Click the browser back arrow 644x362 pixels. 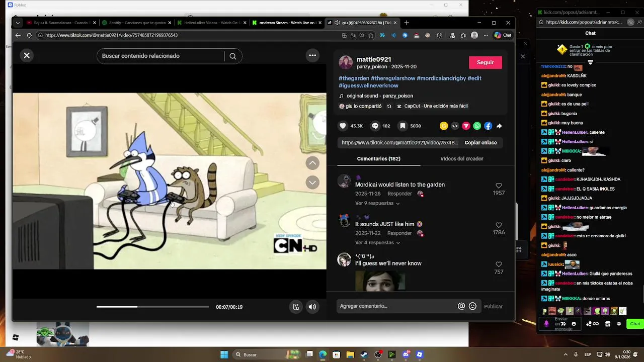pos(18,35)
